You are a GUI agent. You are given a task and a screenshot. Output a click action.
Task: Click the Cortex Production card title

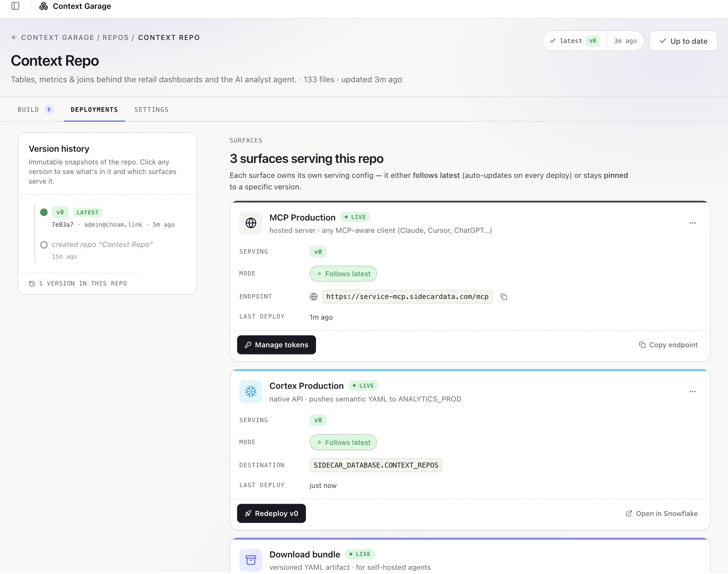[x=306, y=386]
